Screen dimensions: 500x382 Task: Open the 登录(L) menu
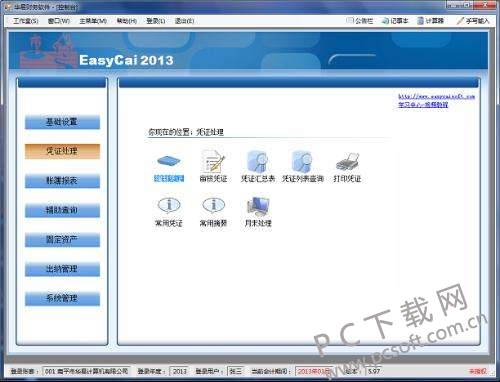156,21
